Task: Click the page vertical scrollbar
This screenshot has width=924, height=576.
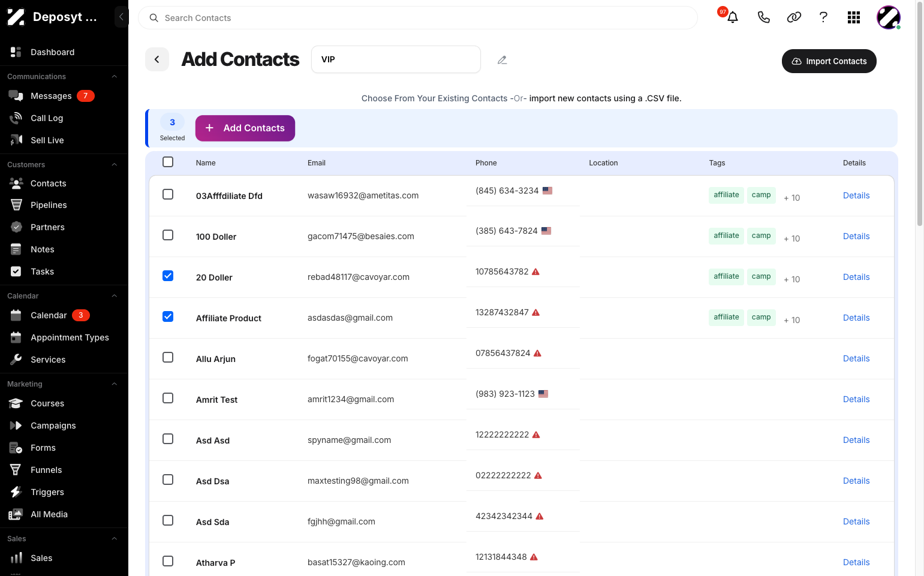Action: tap(920, 114)
